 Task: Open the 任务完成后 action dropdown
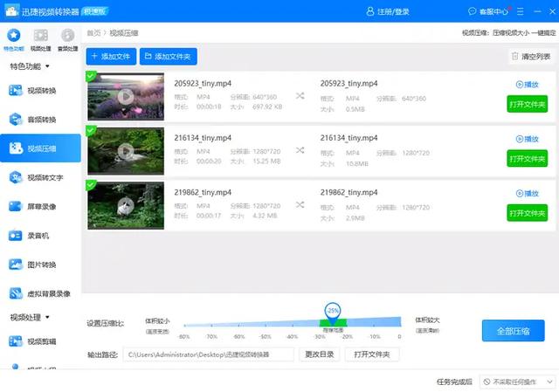pos(517,382)
